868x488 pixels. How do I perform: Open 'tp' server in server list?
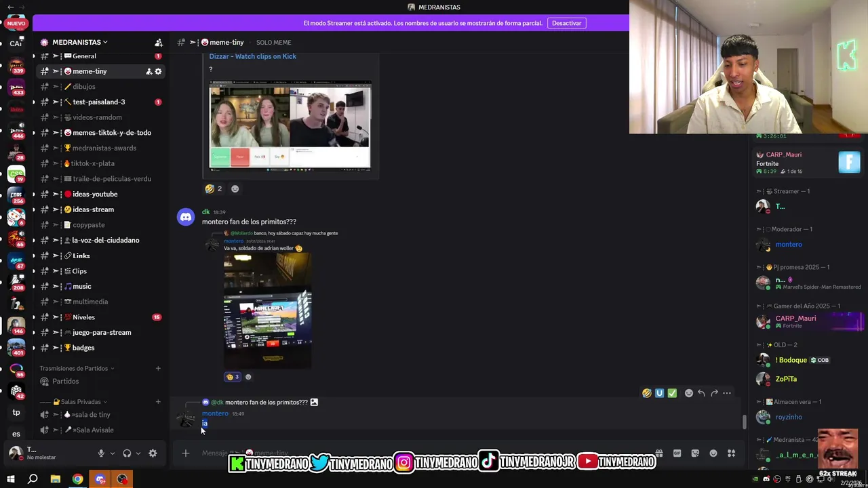point(16,412)
